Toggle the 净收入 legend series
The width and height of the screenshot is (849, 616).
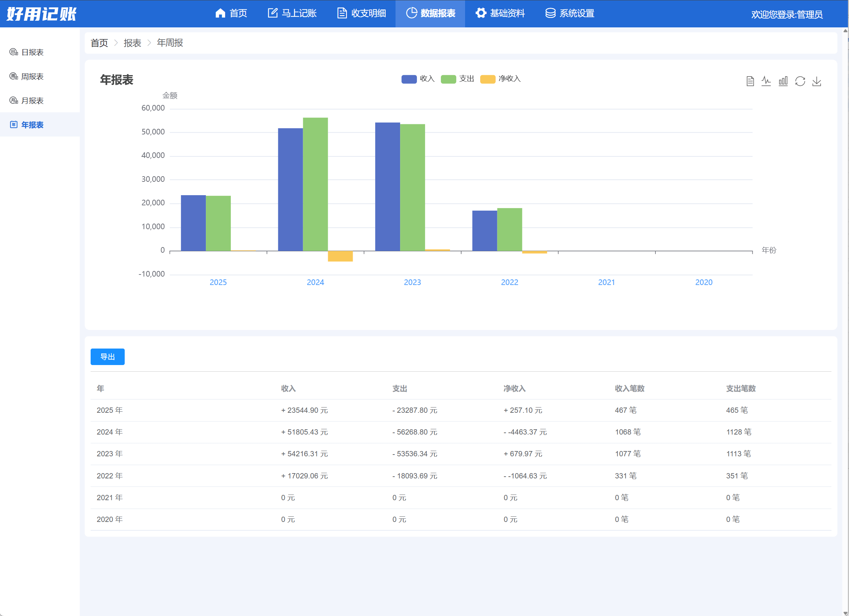501,79
